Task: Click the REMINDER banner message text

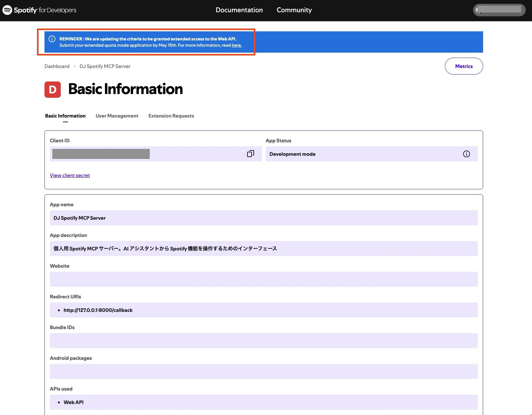Action: [x=151, y=42]
